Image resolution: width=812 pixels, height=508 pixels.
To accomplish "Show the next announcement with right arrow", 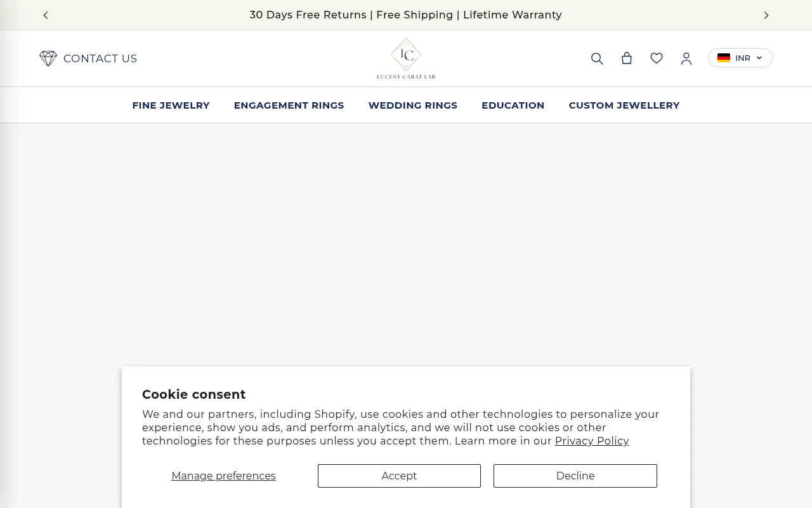I will [x=766, y=15].
